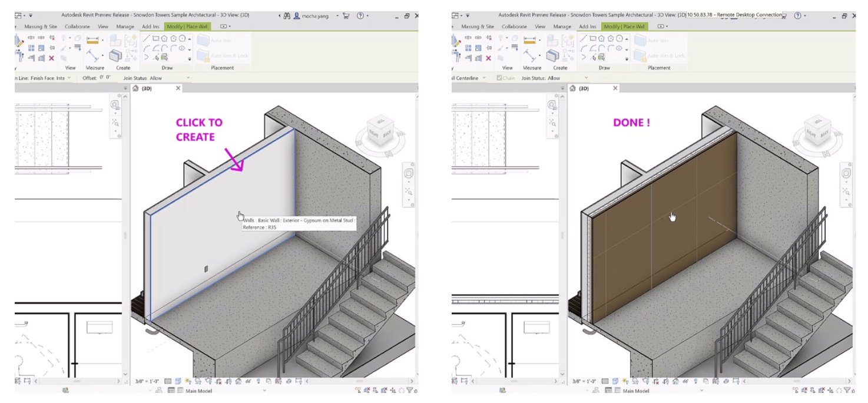868x403 pixels.
Task: Click the Filter funnel icon in right status bar
Action: pyautogui.click(x=847, y=390)
